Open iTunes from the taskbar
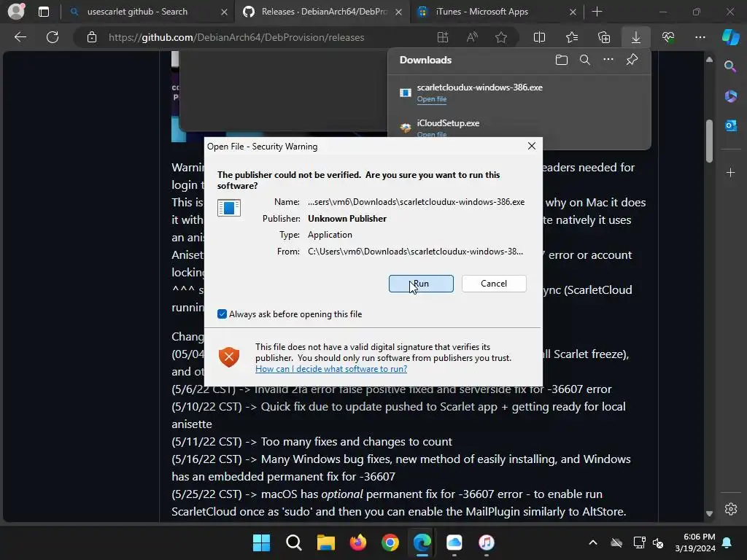The height and width of the screenshot is (560, 747). (487, 542)
